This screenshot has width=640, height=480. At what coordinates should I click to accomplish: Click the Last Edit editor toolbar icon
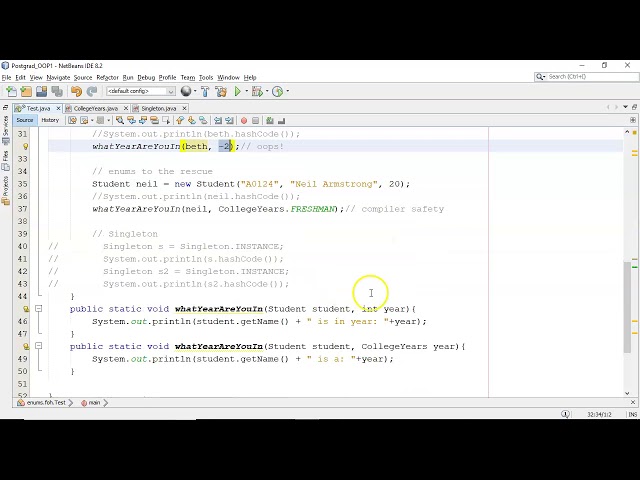[72, 120]
